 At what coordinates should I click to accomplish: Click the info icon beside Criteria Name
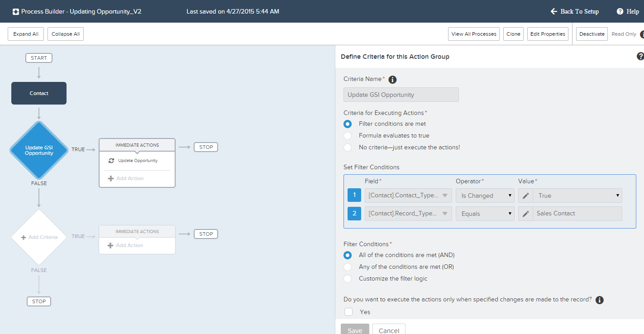click(393, 80)
